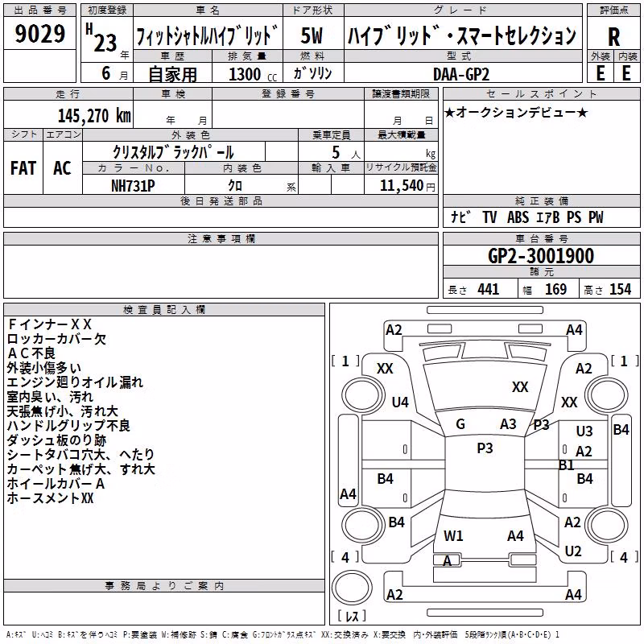Click the fuel type ガソリン

[x=312, y=73]
